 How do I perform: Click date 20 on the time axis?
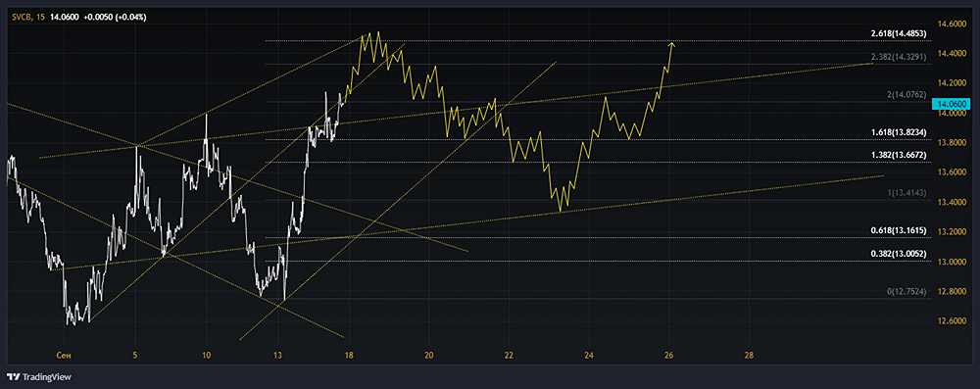[429, 356]
